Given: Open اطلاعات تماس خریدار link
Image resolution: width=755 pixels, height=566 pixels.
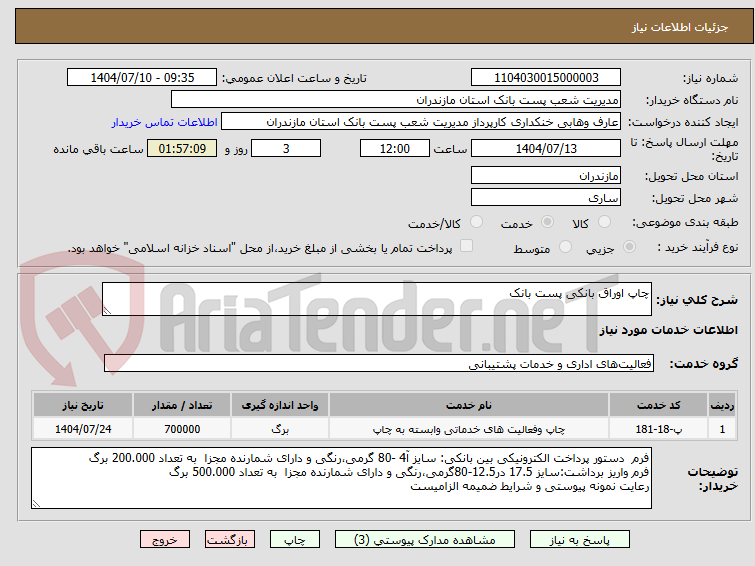Looking at the screenshot, I should pos(165,122).
